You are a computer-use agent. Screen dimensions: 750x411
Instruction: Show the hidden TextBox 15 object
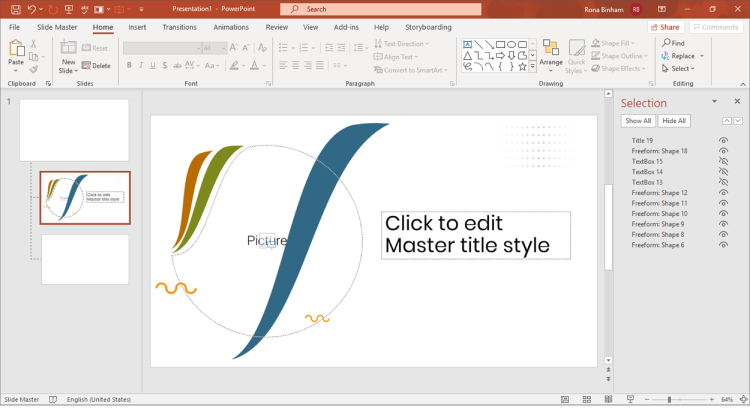pos(723,161)
